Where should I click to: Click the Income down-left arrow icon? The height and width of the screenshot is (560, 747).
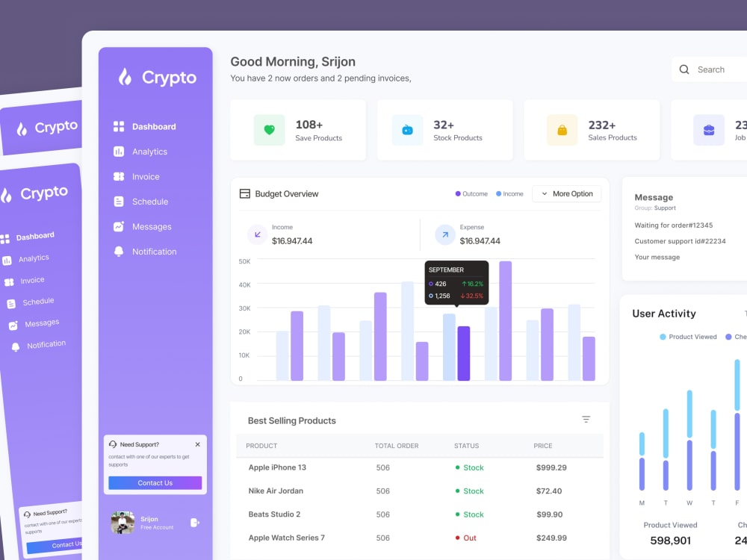pyautogui.click(x=257, y=234)
